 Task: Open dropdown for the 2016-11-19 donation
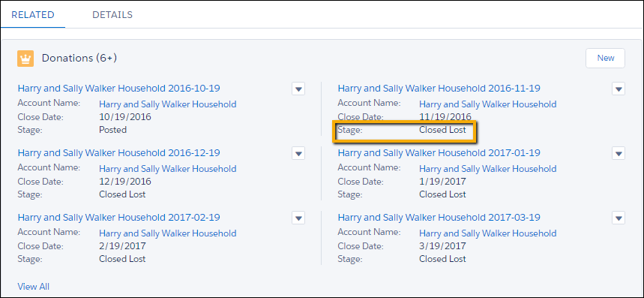coord(619,89)
